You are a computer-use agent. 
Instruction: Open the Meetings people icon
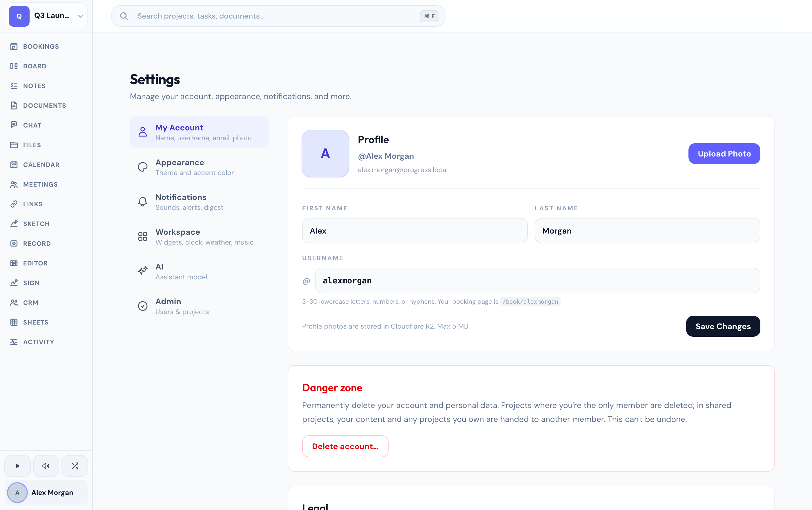pyautogui.click(x=14, y=184)
